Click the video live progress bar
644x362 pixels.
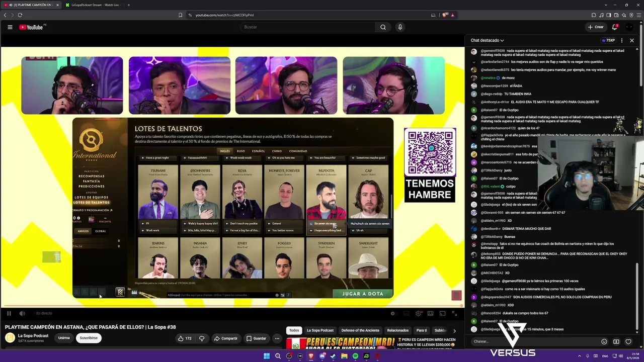point(232,305)
